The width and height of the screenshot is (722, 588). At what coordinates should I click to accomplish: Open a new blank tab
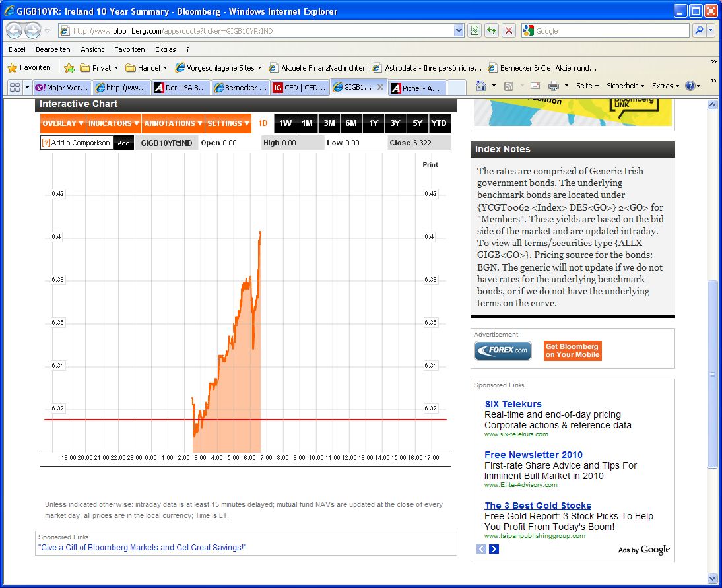456,88
